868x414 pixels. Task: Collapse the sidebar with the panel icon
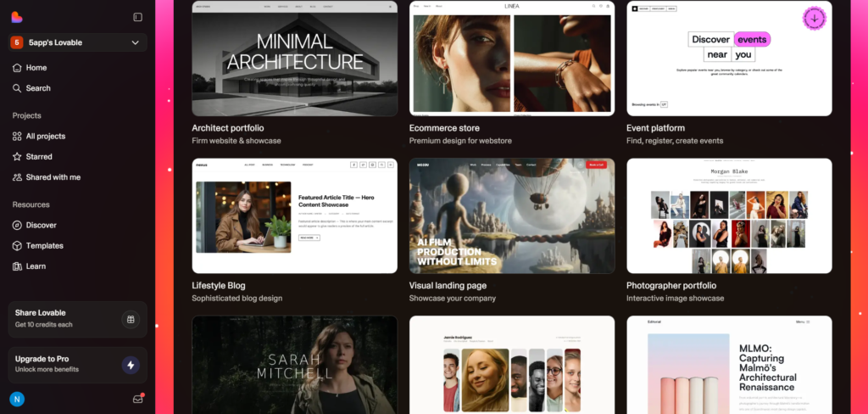[138, 17]
